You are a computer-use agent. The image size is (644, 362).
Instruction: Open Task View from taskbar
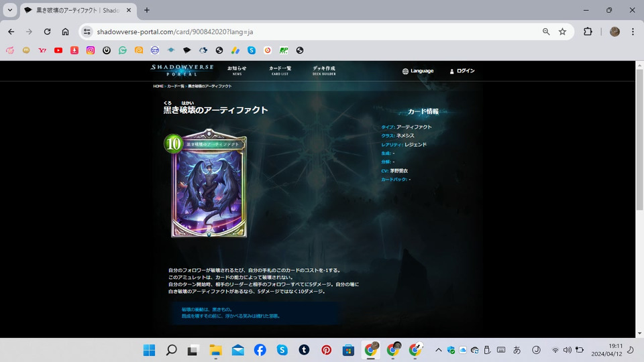pos(193,350)
